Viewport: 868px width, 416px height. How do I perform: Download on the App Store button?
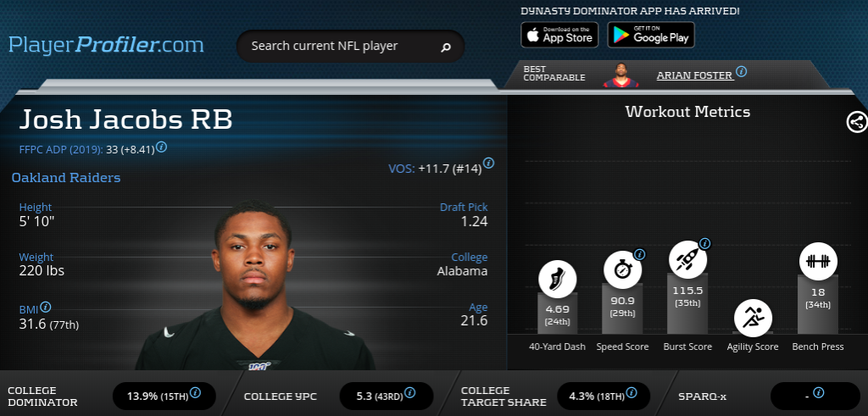point(559,35)
